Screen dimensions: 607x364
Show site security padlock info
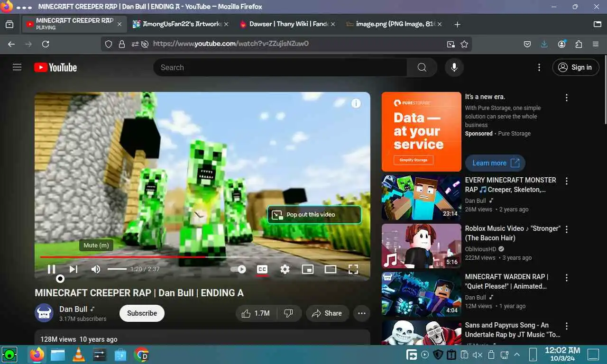(122, 44)
